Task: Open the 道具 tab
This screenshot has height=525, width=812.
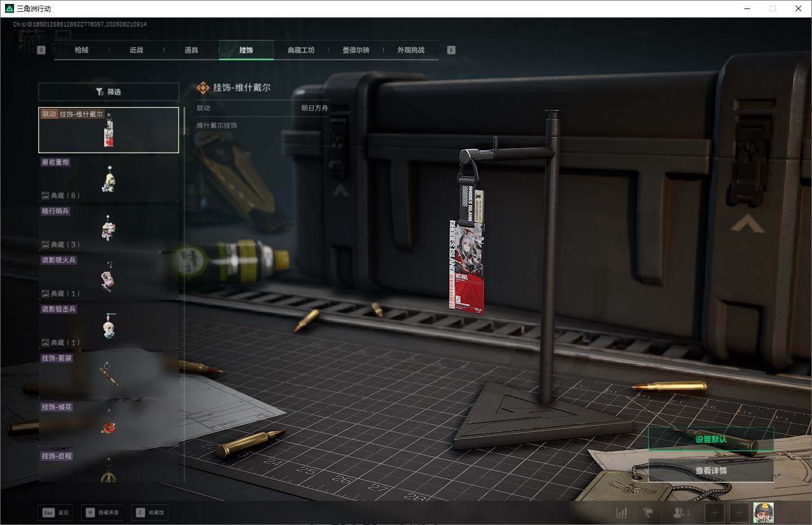Action: point(191,50)
